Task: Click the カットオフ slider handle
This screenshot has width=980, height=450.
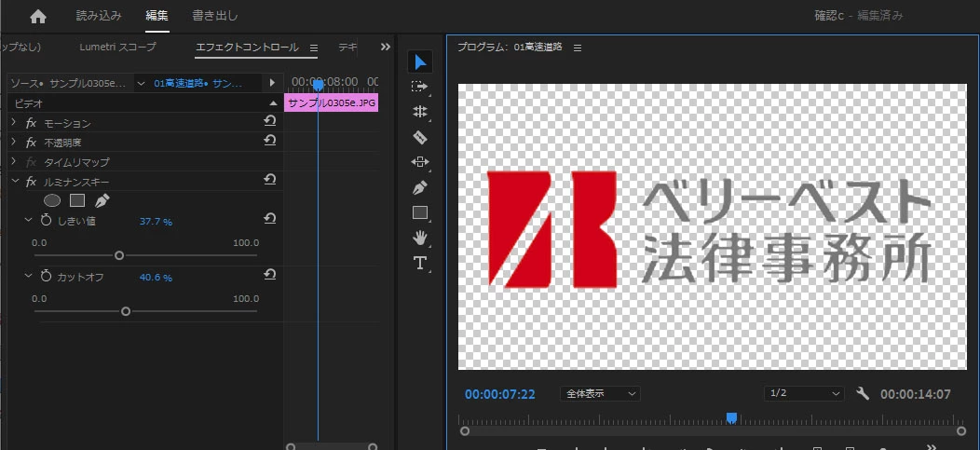Action: [x=126, y=311]
